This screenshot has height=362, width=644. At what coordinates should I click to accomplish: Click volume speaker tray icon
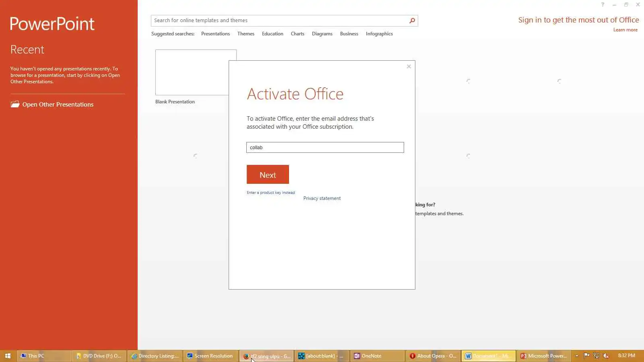[606, 356]
